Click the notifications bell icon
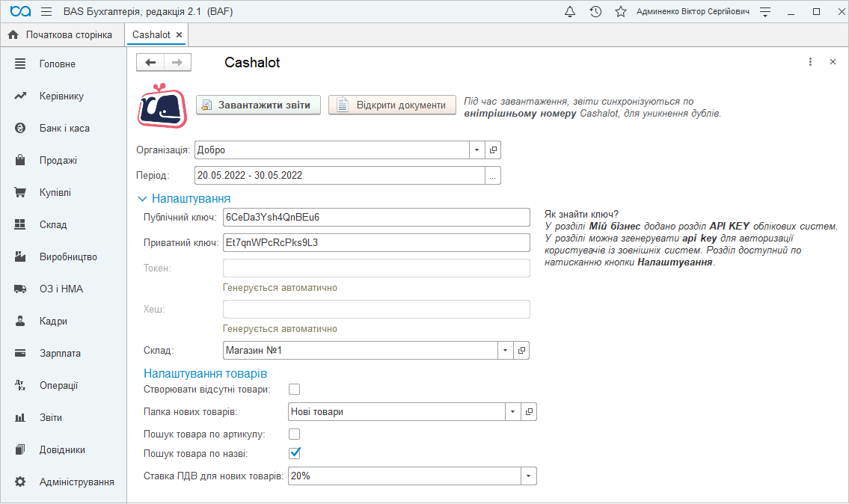This screenshot has height=504, width=849. (x=570, y=12)
